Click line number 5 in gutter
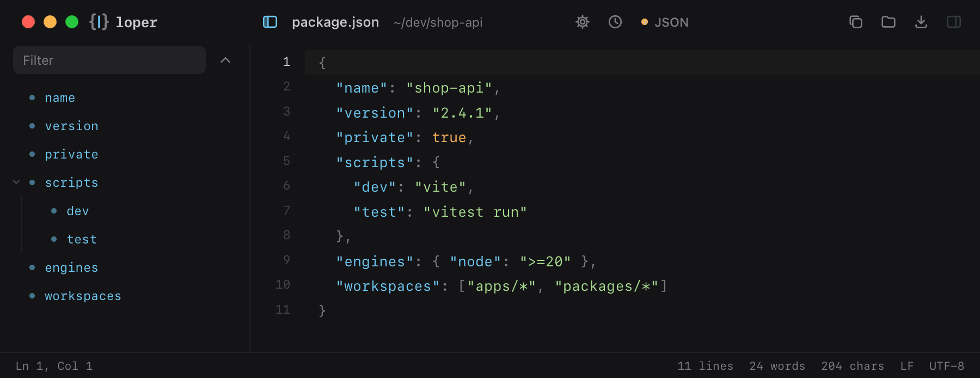This screenshot has width=980, height=378. click(x=286, y=161)
